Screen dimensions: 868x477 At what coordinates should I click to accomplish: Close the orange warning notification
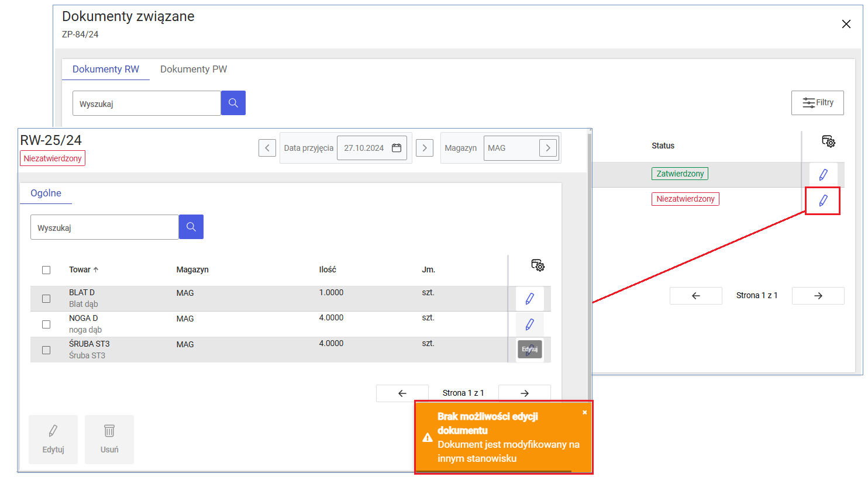coord(584,412)
